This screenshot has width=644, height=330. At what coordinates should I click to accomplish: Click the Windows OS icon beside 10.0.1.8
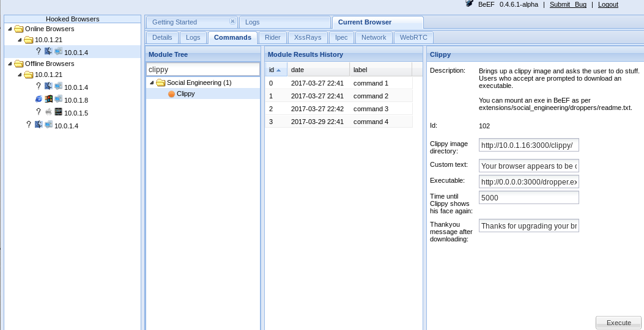click(x=48, y=99)
